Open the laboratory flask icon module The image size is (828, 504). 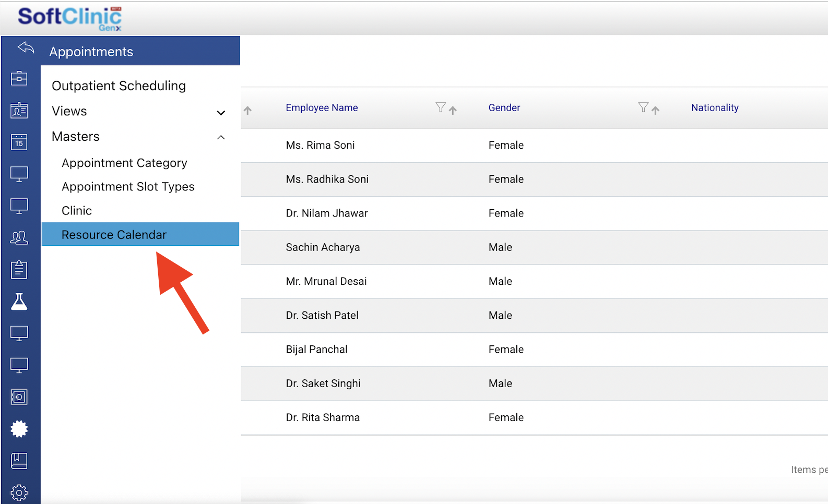[x=19, y=302]
